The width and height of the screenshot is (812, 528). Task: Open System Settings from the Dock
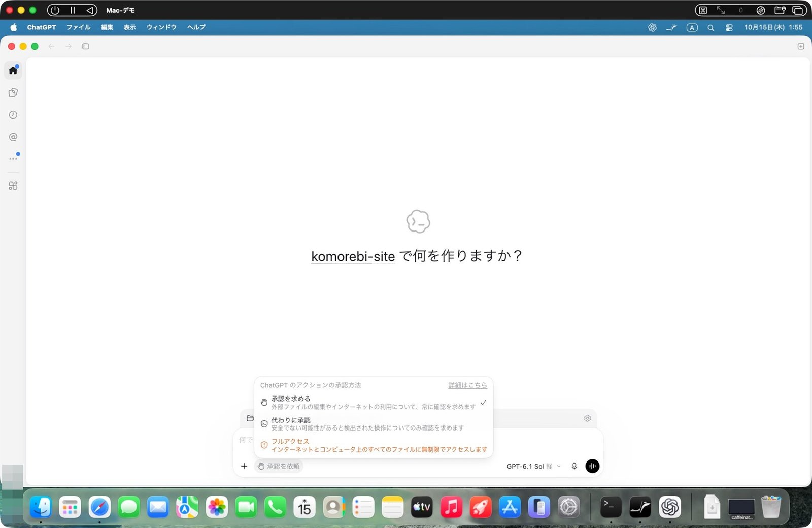568,507
